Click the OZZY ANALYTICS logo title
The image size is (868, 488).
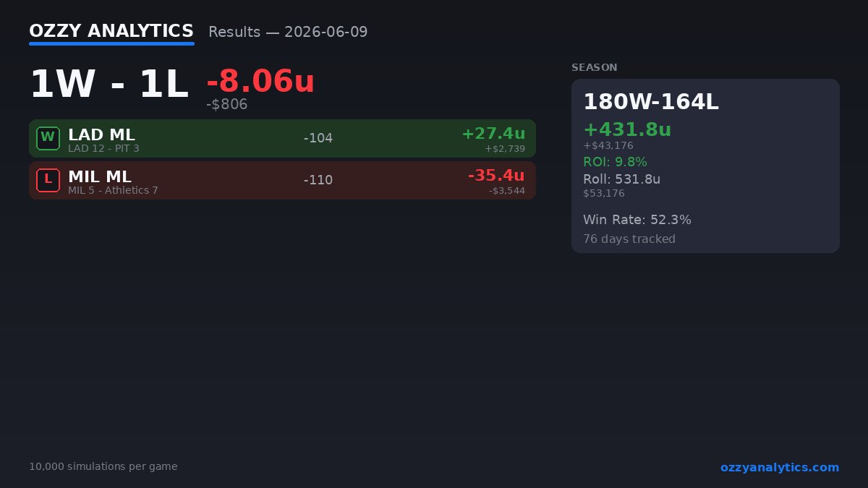pyautogui.click(x=111, y=31)
